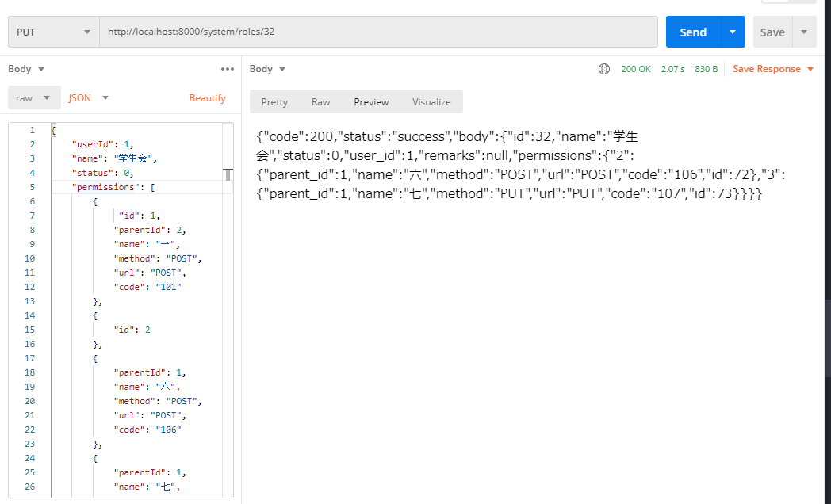Open the raw body type dropdown
Image resolution: width=831 pixels, height=504 pixels.
[34, 97]
